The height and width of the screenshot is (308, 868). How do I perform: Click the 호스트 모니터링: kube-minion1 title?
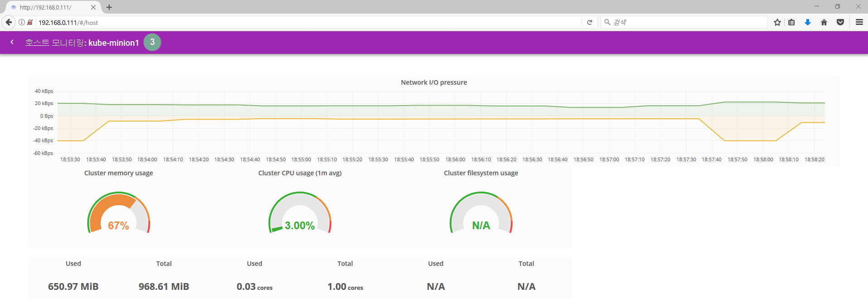coord(82,43)
